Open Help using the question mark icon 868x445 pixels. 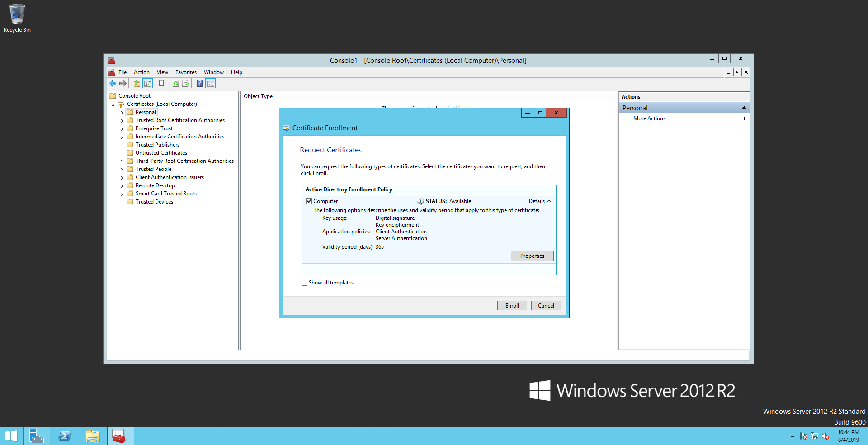click(199, 84)
